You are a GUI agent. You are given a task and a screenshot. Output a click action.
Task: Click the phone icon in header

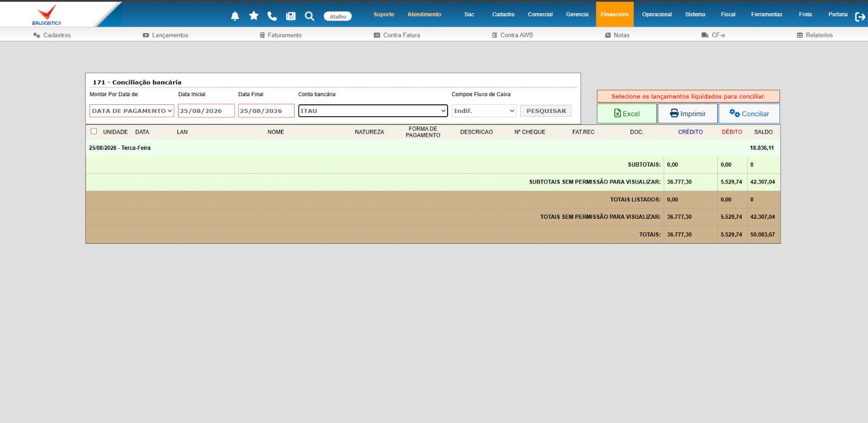[272, 16]
